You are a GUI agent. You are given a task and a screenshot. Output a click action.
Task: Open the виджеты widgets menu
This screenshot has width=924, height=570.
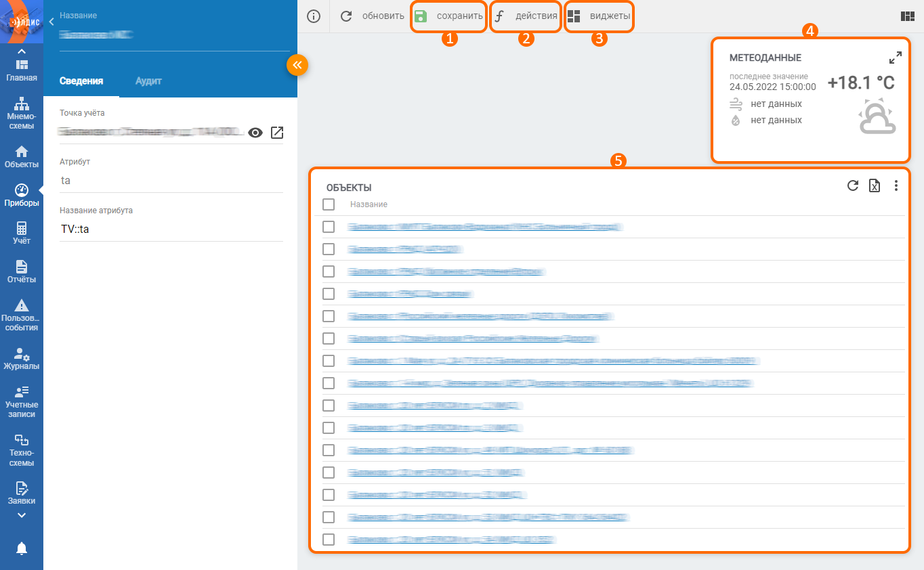pyautogui.click(x=599, y=16)
